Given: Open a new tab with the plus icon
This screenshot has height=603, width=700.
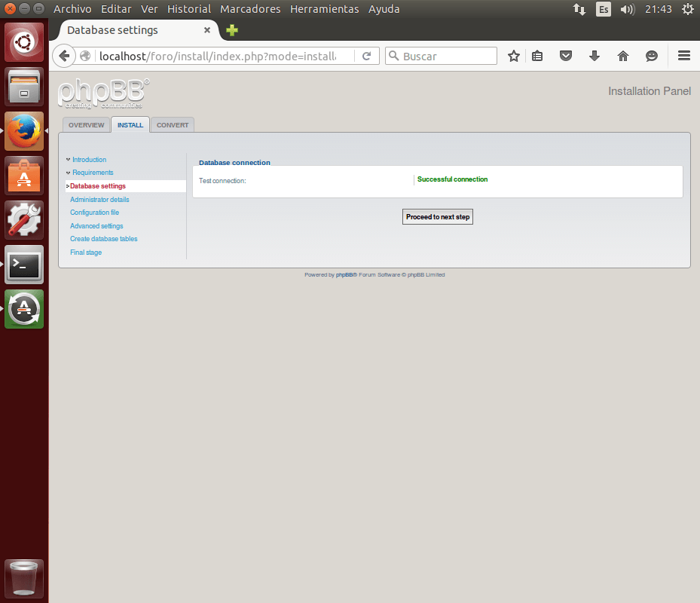Looking at the screenshot, I should [x=231, y=30].
